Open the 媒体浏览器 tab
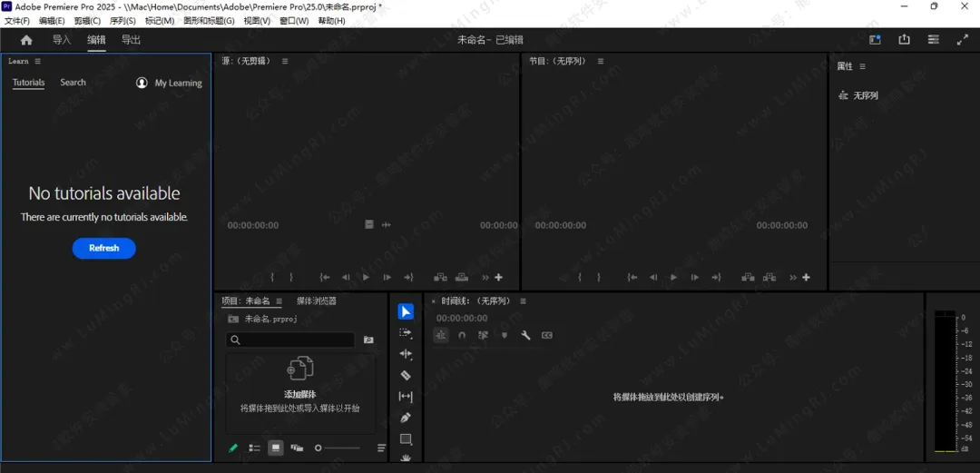 coord(317,301)
